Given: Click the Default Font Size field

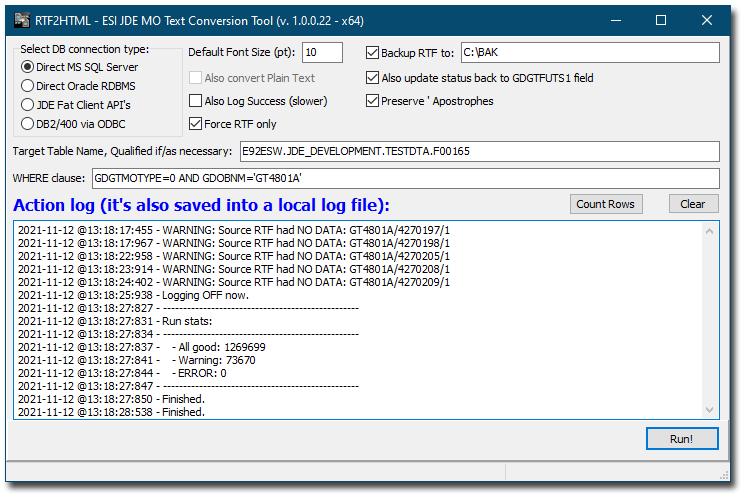Looking at the screenshot, I should pyautogui.click(x=322, y=52).
